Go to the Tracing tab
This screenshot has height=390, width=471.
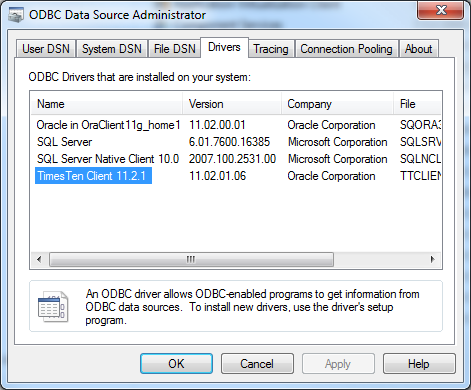click(271, 49)
